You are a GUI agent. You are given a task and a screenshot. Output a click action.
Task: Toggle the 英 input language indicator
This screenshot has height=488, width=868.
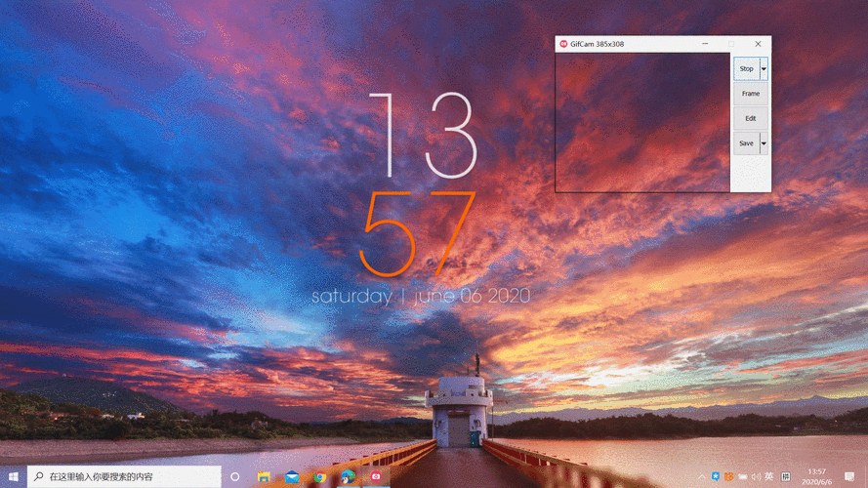769,476
